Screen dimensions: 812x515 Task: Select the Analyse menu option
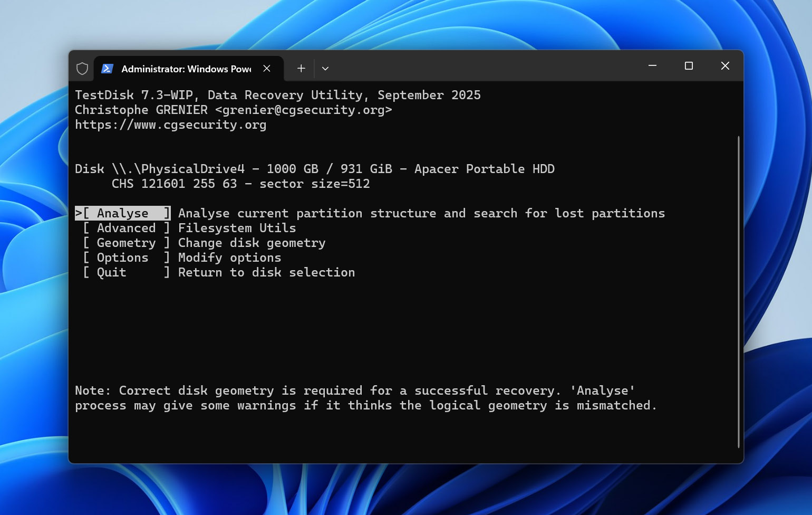click(123, 213)
